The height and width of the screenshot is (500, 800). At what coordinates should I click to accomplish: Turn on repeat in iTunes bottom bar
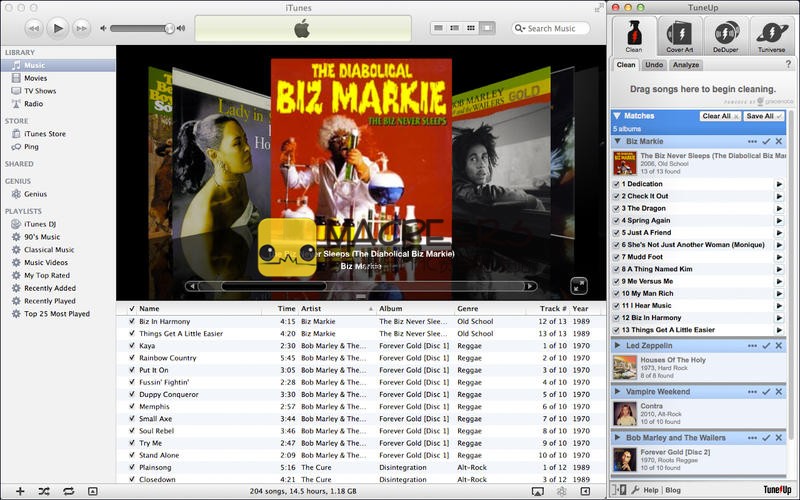[x=68, y=491]
